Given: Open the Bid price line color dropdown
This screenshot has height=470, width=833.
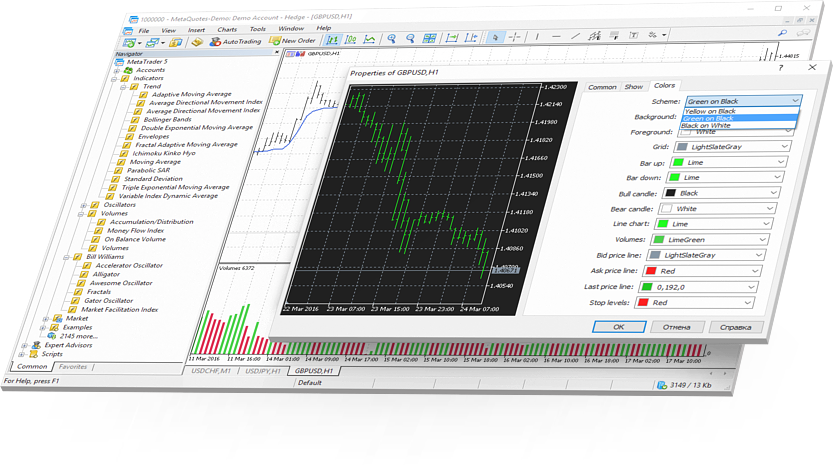Looking at the screenshot, I should (707, 255).
